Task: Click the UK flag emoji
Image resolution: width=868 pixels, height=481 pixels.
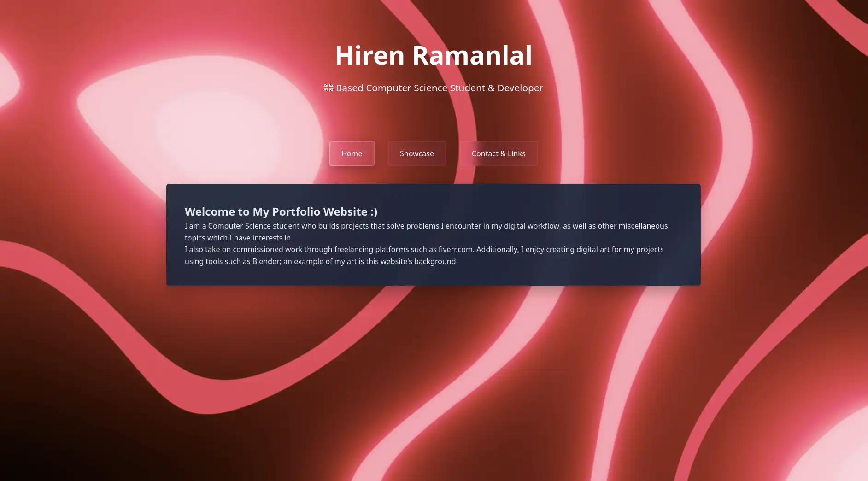Action: click(328, 88)
